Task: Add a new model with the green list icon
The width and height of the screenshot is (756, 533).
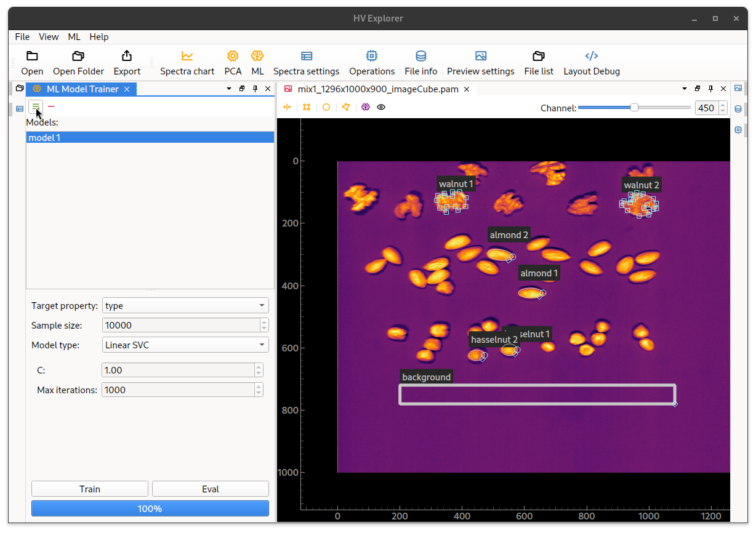Action: tap(36, 106)
